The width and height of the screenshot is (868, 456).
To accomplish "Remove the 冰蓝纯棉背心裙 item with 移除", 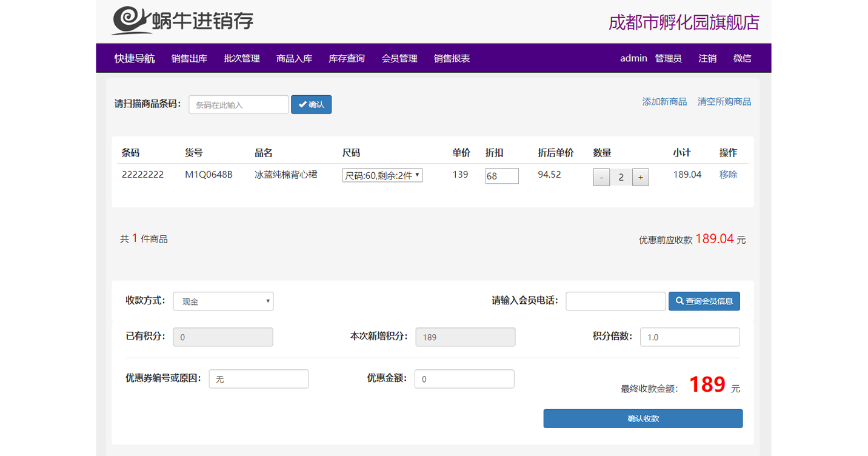I will pyautogui.click(x=728, y=174).
